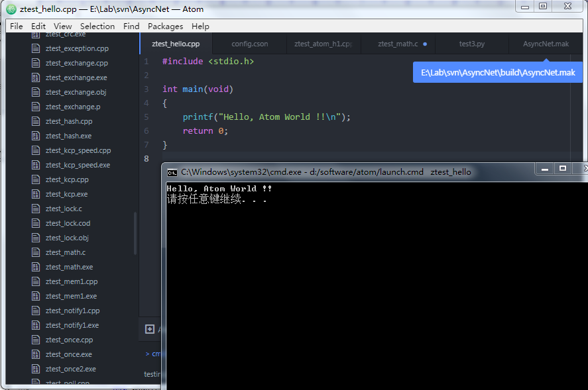Select ztest_notify1.cpp in the file tree
Viewport: 588px width, 390px height.
click(72, 311)
